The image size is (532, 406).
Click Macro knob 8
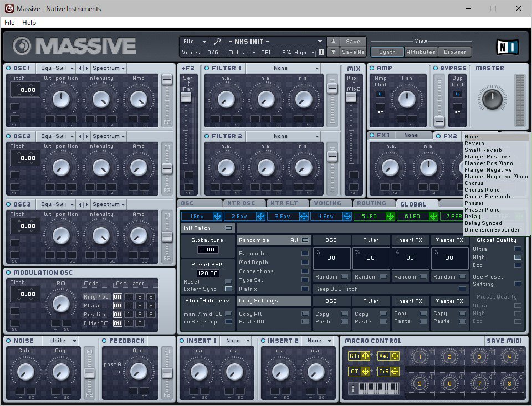[x=509, y=384]
